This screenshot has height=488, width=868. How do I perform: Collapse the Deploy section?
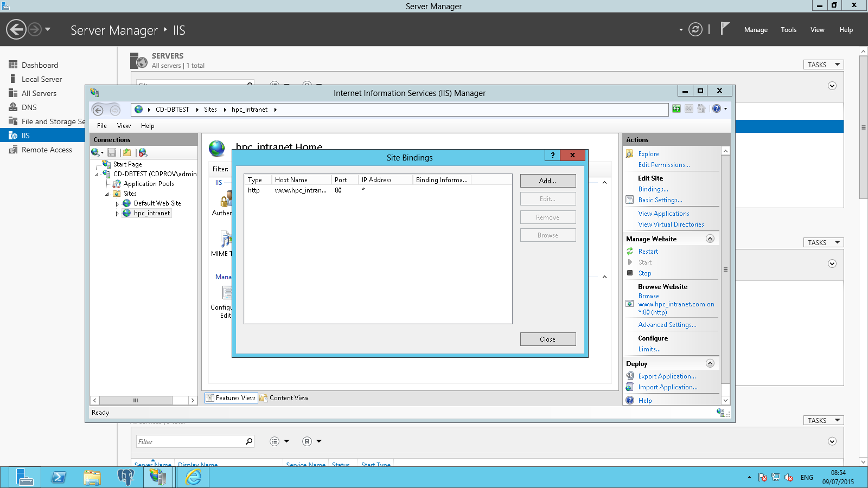click(x=710, y=363)
